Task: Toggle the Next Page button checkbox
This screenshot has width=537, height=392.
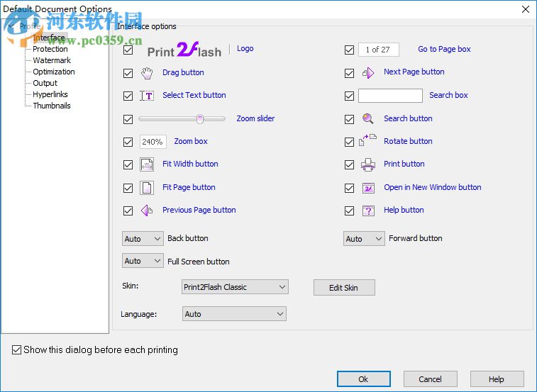Action: (349, 73)
